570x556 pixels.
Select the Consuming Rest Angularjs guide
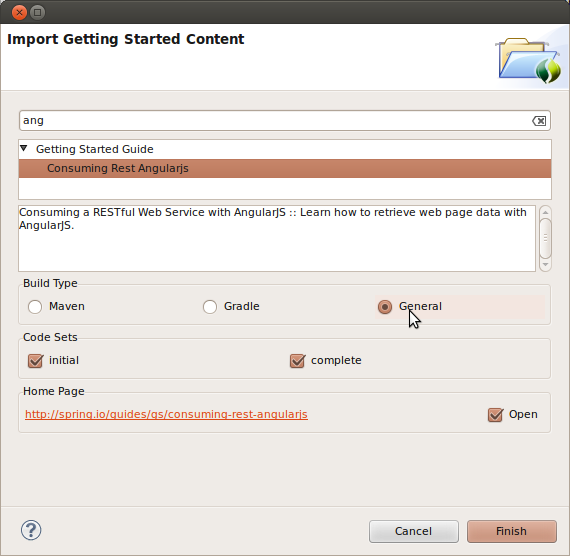[285, 168]
